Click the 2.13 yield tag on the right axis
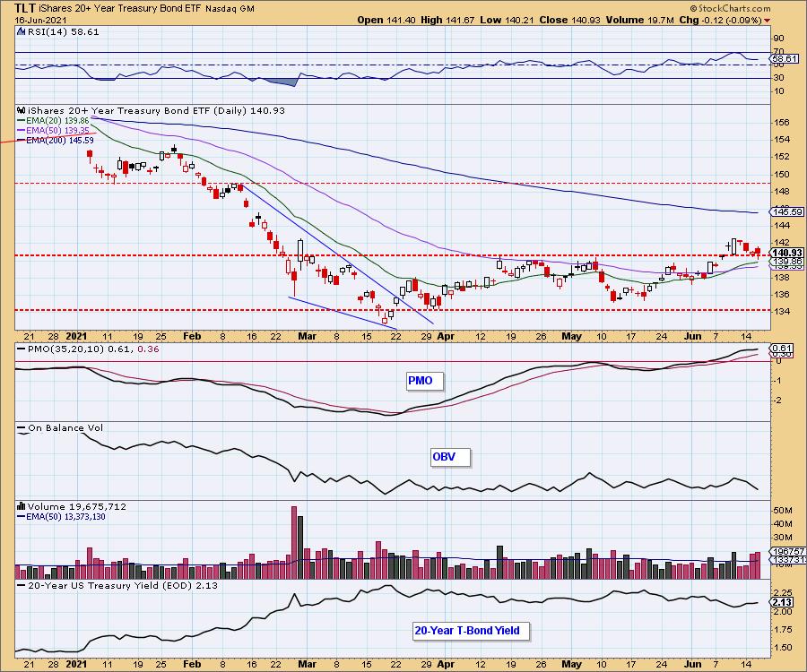Viewport: 807px width, 672px height. coord(783,602)
